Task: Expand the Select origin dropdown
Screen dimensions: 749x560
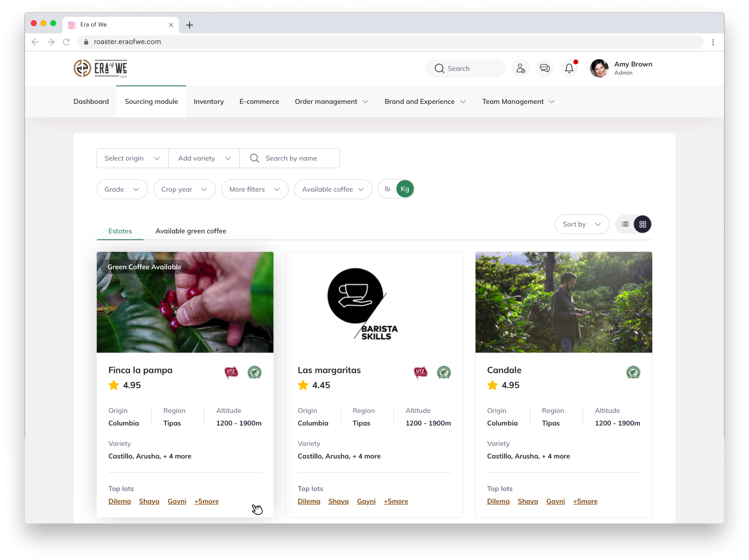Action: tap(132, 159)
